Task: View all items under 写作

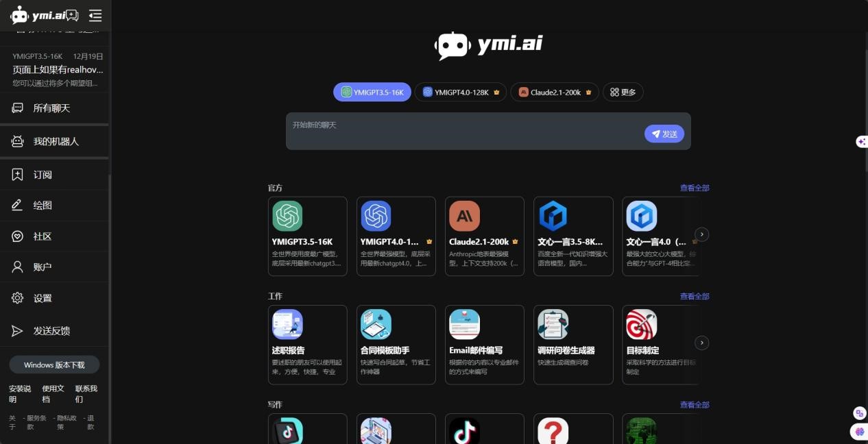Action: (694, 404)
